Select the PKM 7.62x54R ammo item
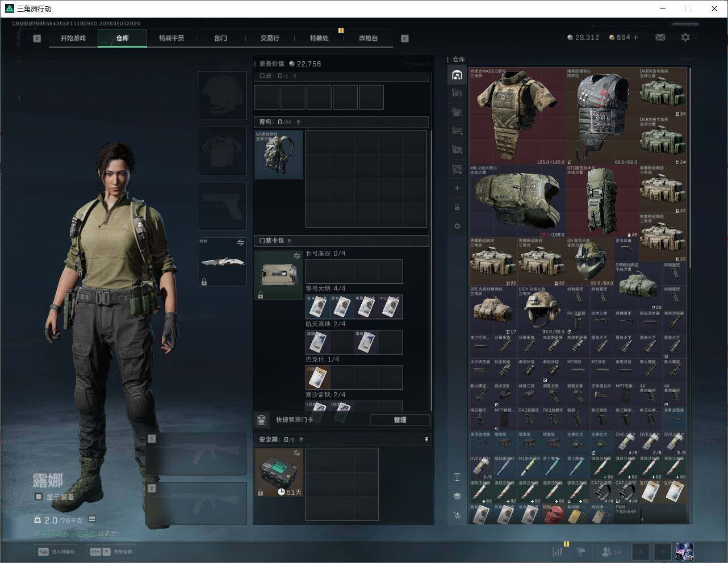 tap(639, 515)
